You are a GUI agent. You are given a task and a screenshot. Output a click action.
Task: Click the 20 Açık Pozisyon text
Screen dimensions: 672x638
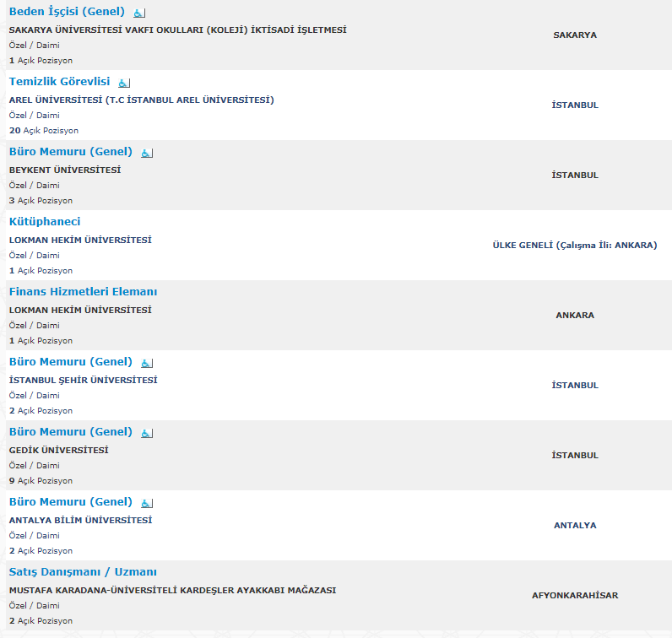44,130
